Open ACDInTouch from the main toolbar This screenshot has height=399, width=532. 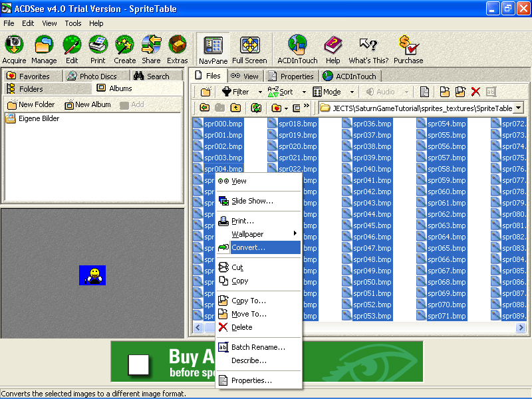(x=297, y=50)
